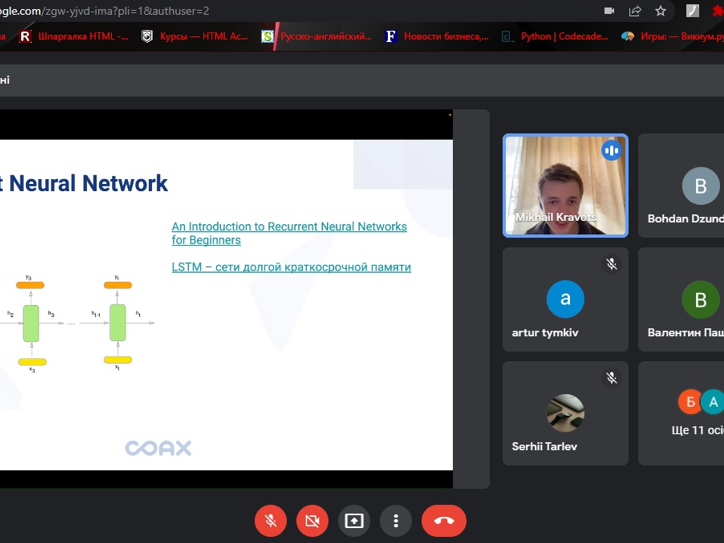Click the bookmark star icon in address bar
Image resolution: width=724 pixels, height=543 pixels.
660,11
